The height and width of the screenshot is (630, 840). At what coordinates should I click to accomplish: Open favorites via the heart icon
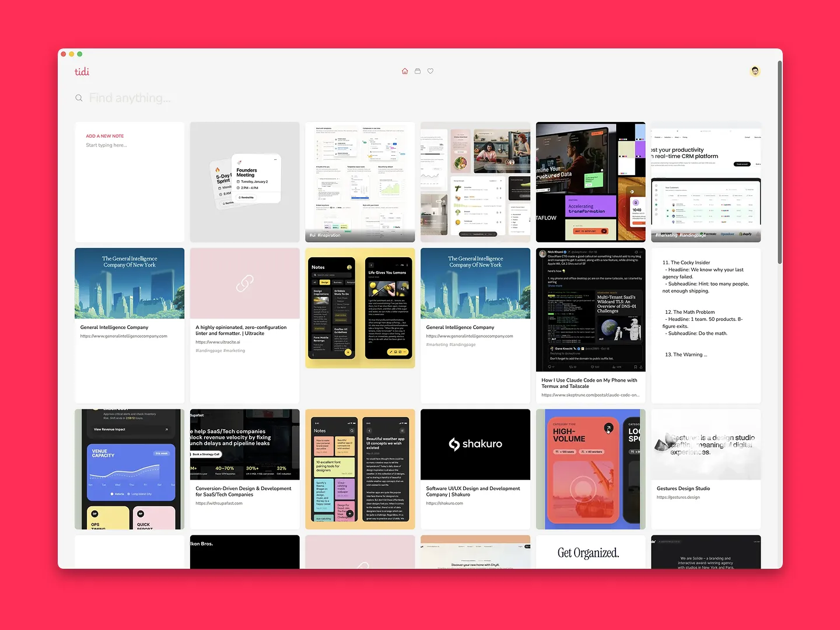pyautogui.click(x=430, y=71)
